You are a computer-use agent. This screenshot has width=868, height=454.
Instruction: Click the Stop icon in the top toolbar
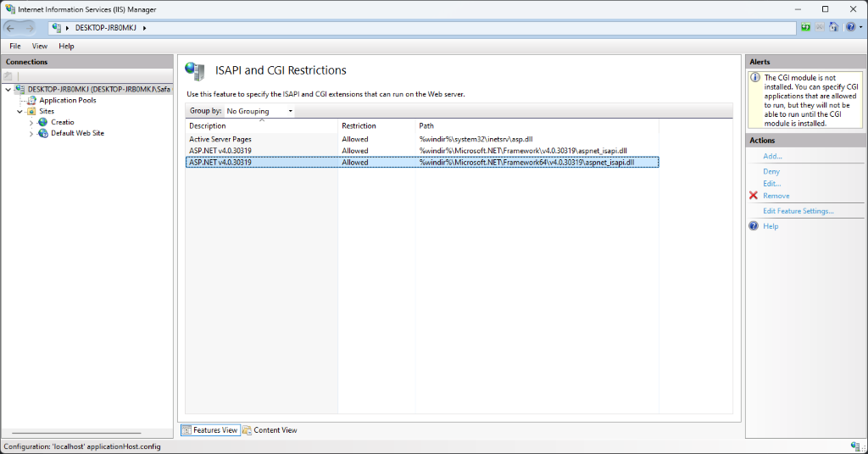820,27
